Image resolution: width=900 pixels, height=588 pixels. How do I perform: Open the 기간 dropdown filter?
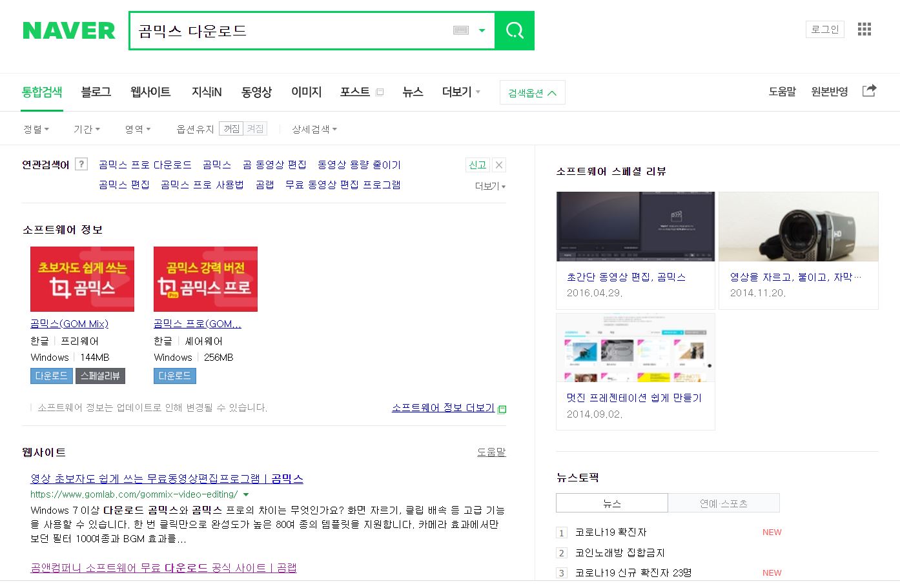87,129
